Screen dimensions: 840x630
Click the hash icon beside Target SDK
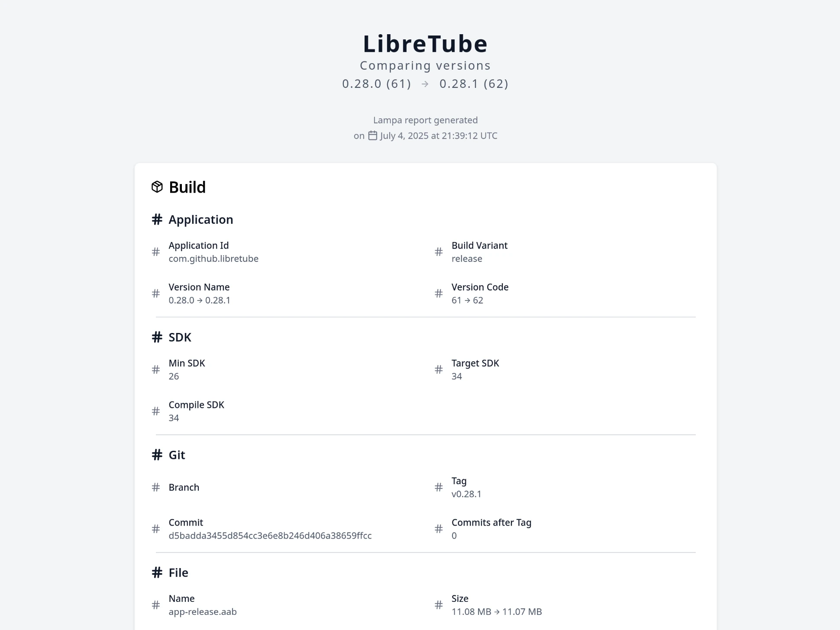(x=439, y=370)
